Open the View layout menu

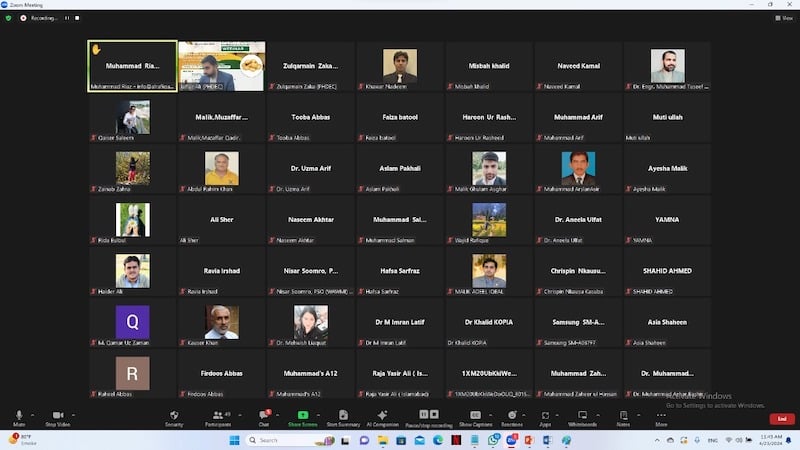[x=784, y=18]
